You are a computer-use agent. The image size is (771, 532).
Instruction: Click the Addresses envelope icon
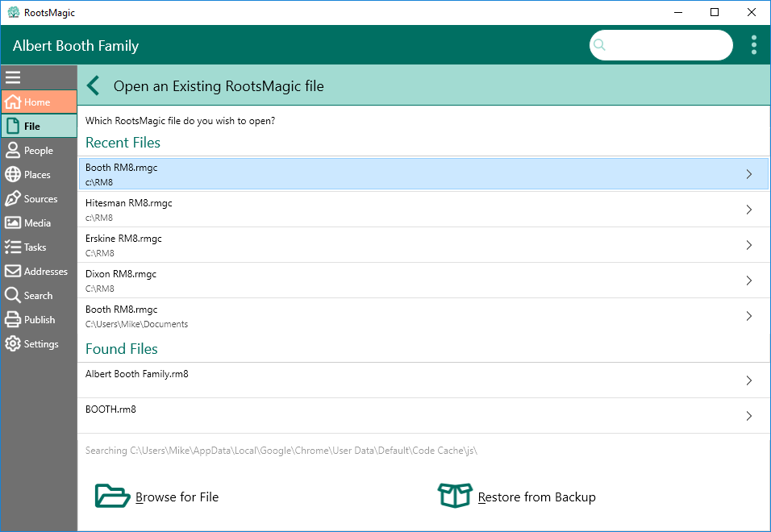[x=13, y=271]
